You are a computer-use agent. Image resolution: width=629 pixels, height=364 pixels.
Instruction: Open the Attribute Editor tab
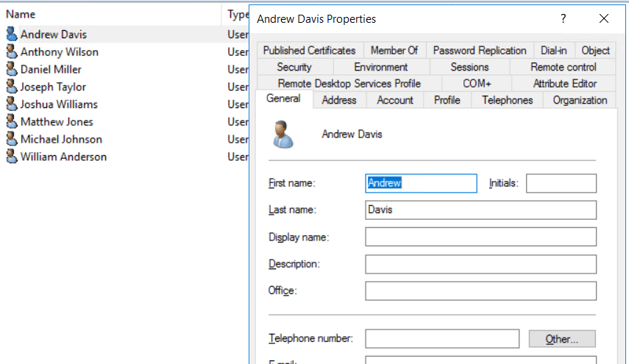point(564,83)
